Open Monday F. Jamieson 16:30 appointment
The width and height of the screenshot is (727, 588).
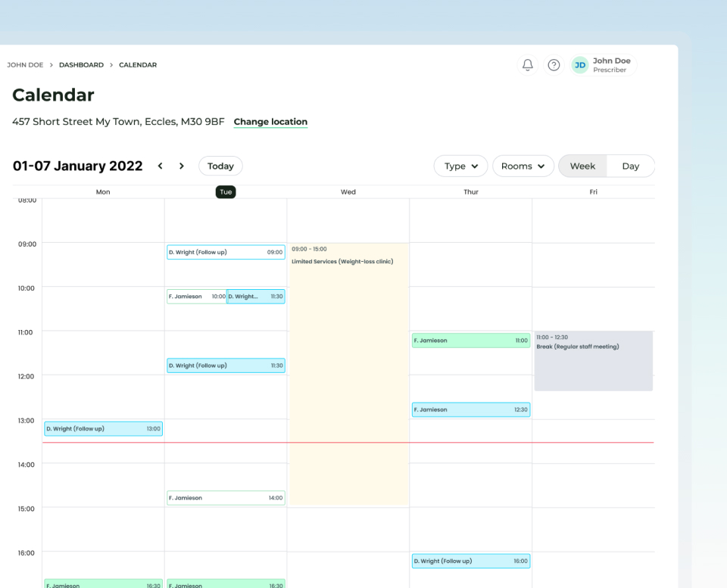[x=104, y=583]
